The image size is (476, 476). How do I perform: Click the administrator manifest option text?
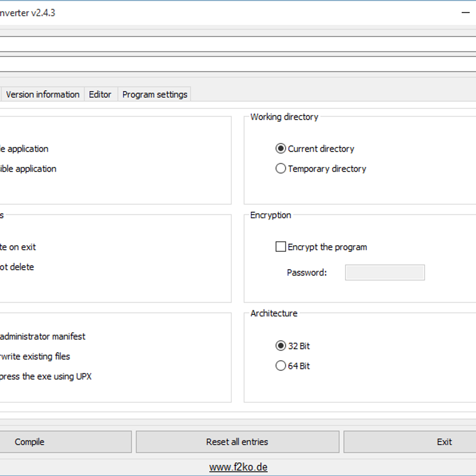click(43, 336)
